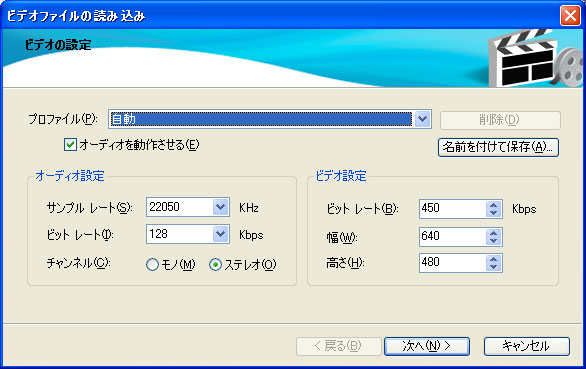
Task: Click the 幅(W) label
Action: [342, 237]
